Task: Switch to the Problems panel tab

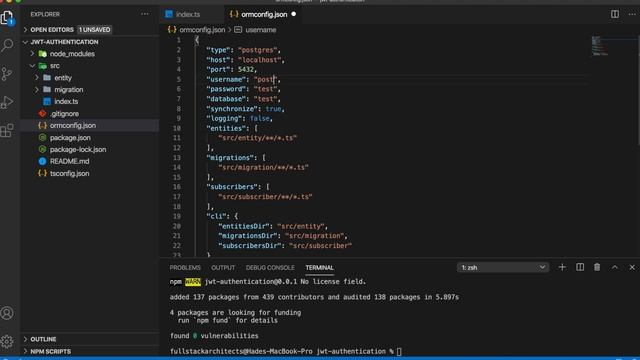Action: [185, 268]
